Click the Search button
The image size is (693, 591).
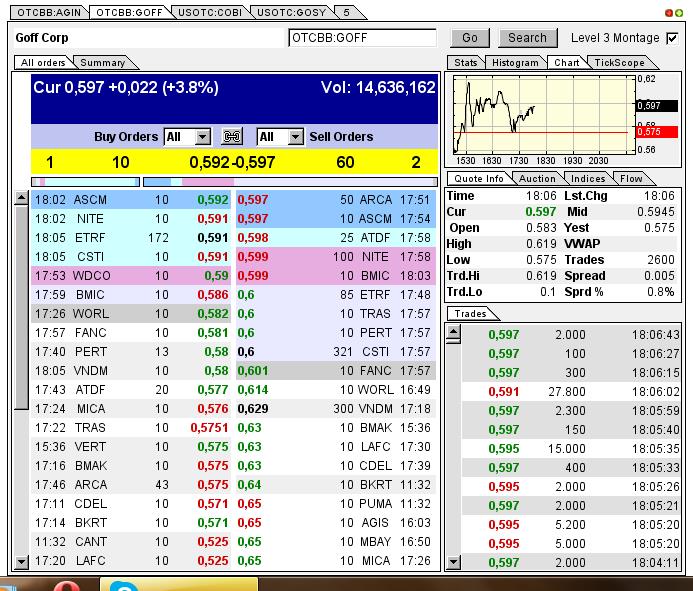tap(527, 38)
